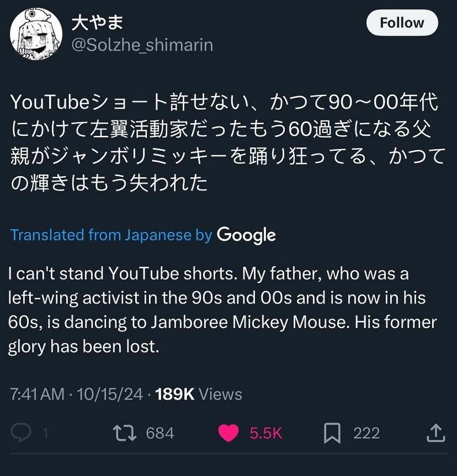
Task: Click the Translated from Japanese link
Action: [101, 235]
